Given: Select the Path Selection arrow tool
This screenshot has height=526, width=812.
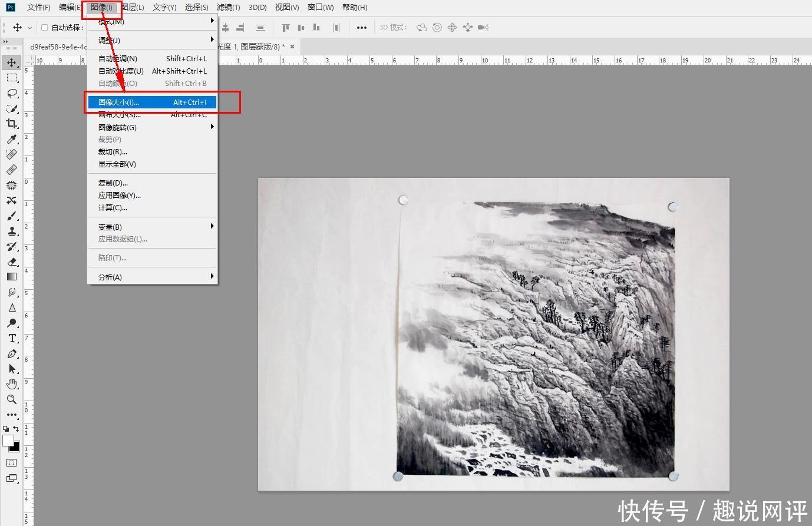Looking at the screenshot, I should tap(11, 369).
